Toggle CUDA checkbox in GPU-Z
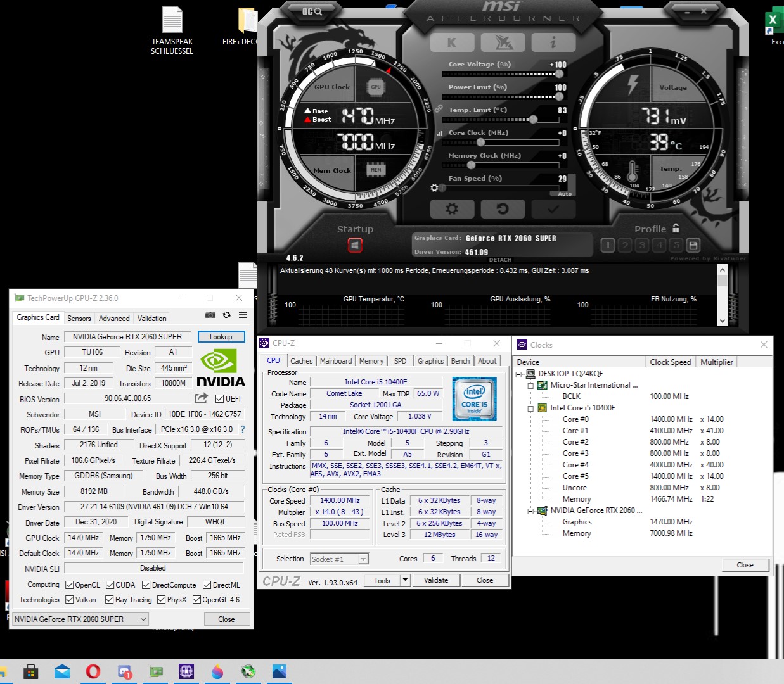Viewport: 784px width, 684px height. tap(110, 585)
